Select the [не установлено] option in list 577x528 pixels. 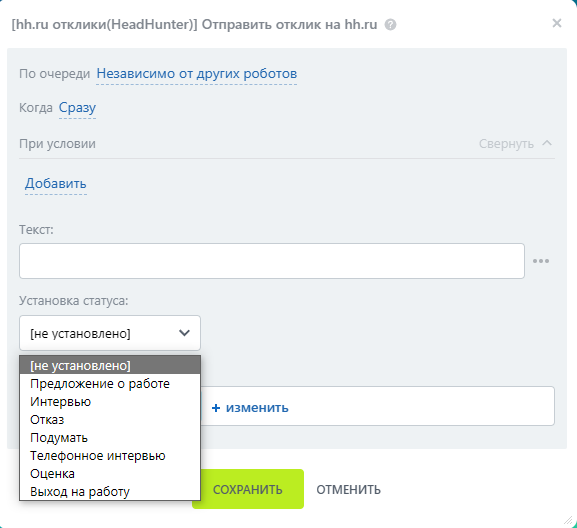[x=110, y=365]
